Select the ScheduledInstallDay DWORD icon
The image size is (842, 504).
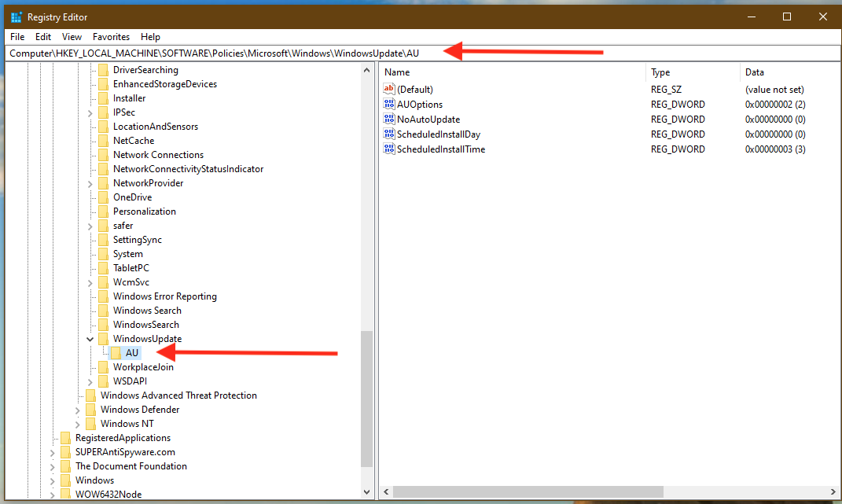coord(389,134)
